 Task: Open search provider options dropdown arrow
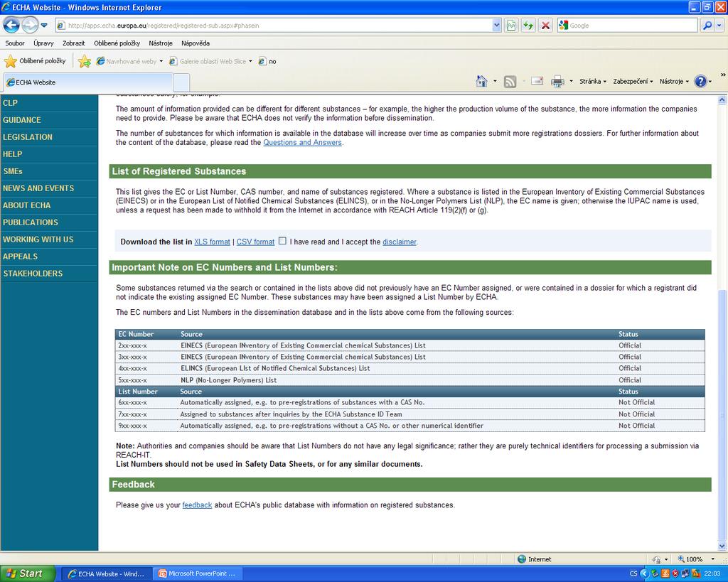(719, 26)
